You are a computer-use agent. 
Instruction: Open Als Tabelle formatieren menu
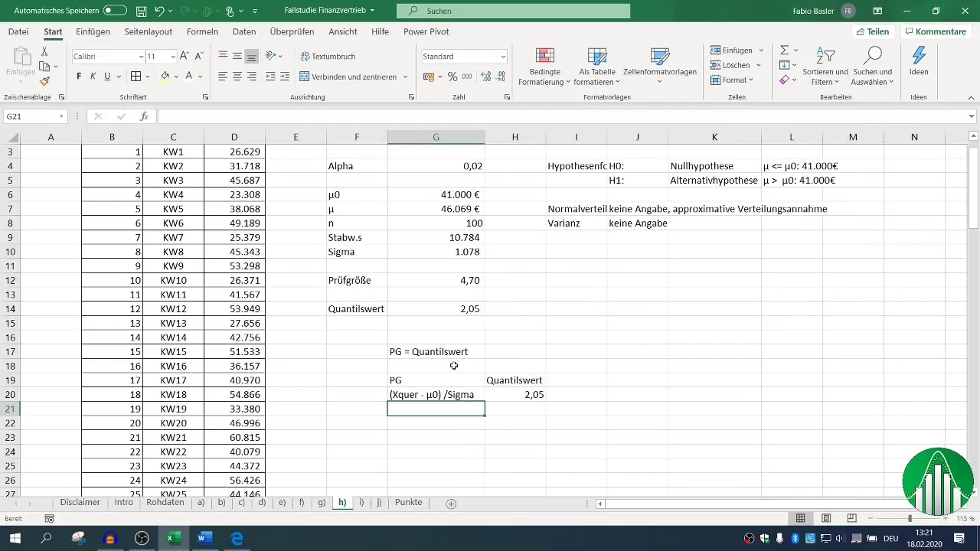[597, 67]
